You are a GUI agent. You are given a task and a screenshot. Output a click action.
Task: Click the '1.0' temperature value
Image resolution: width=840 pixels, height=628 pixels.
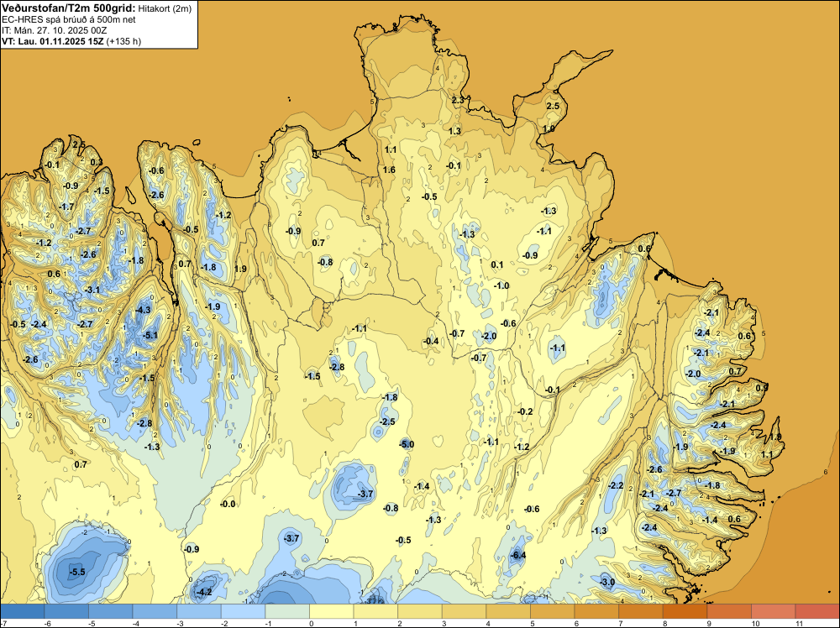pyautogui.click(x=549, y=128)
